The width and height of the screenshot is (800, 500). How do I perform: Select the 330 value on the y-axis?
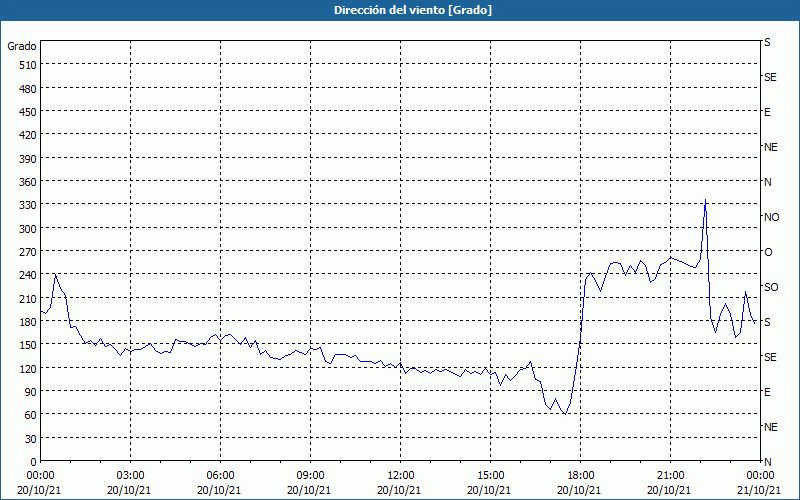pos(28,205)
